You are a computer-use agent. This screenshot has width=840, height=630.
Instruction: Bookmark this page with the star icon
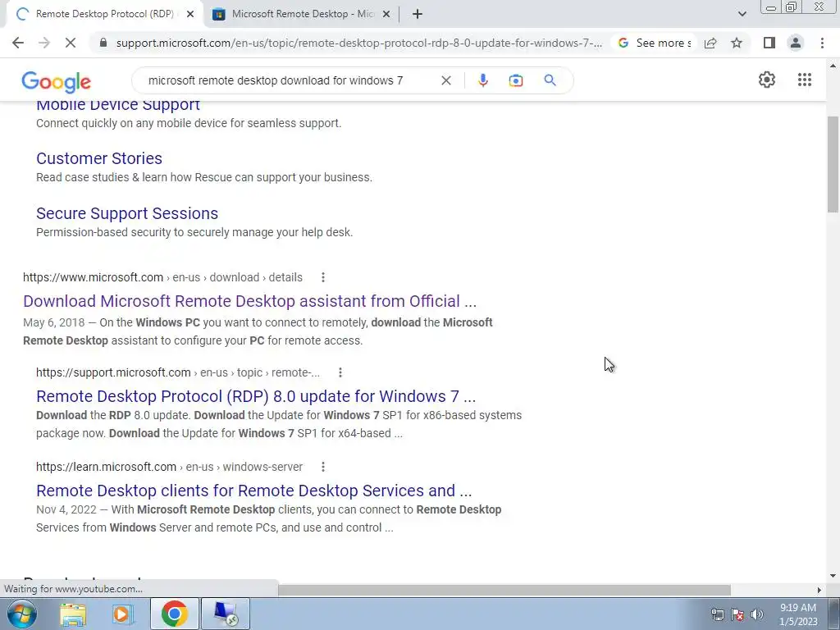[x=737, y=43]
